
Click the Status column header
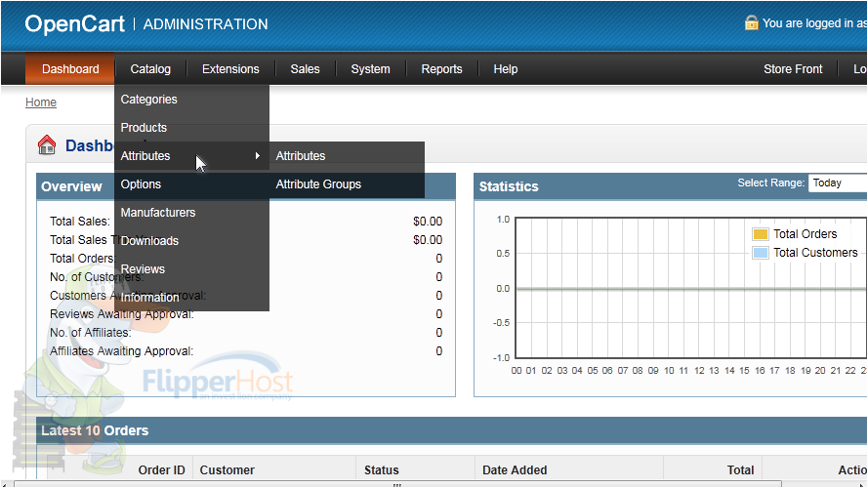(x=382, y=469)
